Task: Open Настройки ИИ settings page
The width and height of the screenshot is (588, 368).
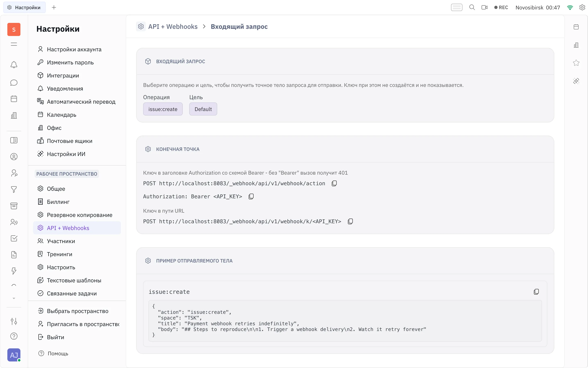Action: tap(77, 154)
